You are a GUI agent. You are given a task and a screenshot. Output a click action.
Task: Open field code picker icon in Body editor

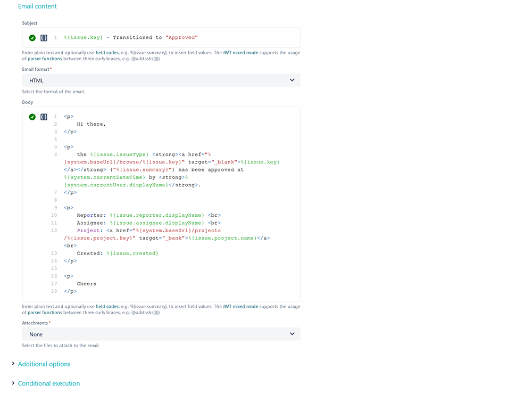pos(44,117)
